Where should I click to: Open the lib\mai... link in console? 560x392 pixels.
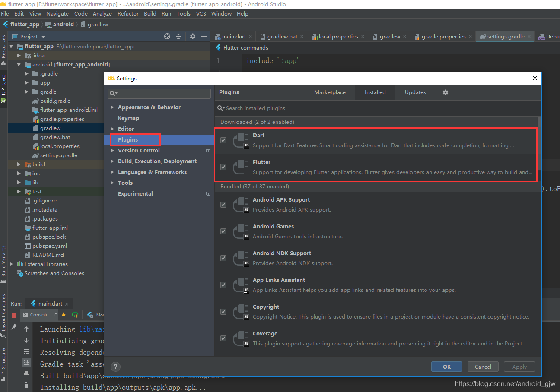pos(91,329)
